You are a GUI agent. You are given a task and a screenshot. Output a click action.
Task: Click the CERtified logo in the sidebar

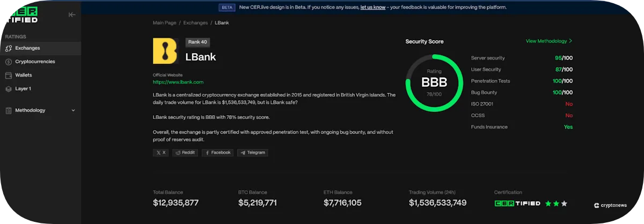click(x=21, y=16)
